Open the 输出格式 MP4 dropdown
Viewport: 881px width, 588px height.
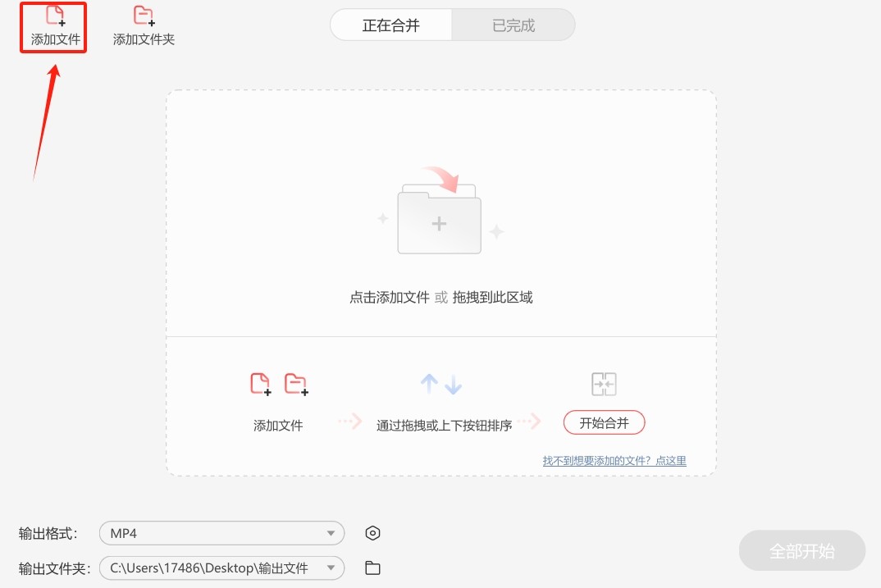[221, 533]
